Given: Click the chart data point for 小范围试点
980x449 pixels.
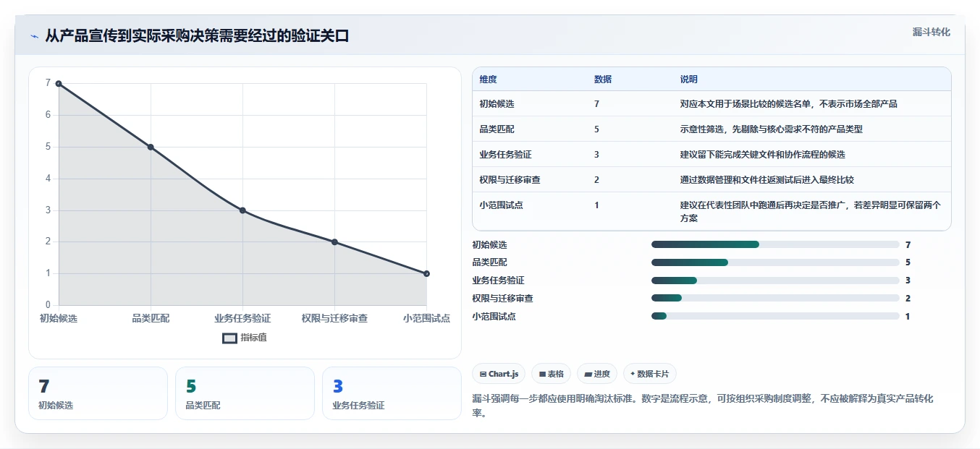Looking at the screenshot, I should pyautogui.click(x=426, y=273).
